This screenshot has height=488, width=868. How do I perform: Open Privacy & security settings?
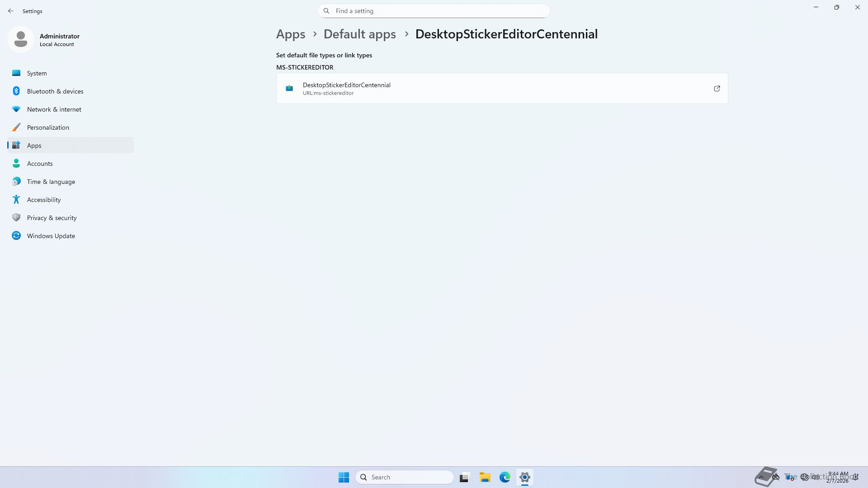point(52,218)
